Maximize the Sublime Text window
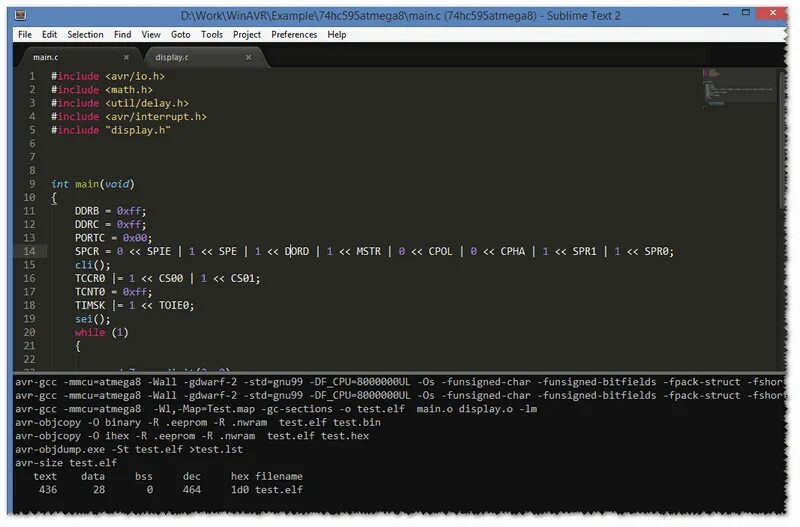This screenshot has width=800, height=527. pos(746,13)
